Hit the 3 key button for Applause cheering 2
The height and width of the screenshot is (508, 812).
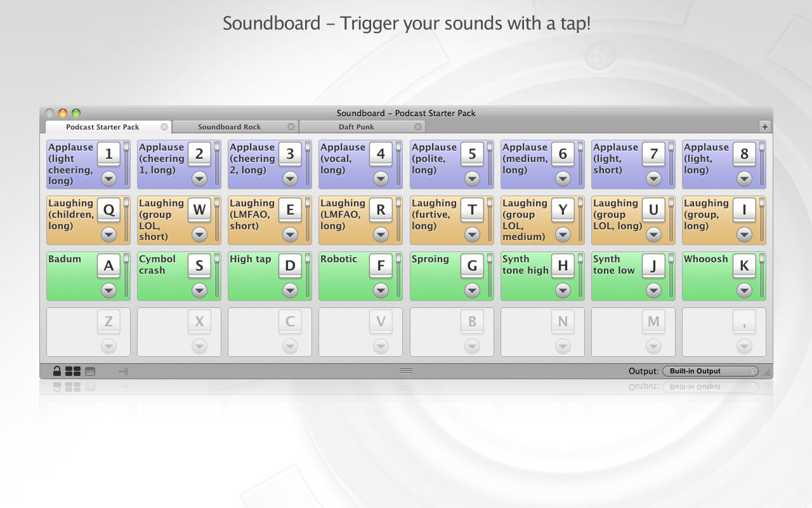[290, 154]
